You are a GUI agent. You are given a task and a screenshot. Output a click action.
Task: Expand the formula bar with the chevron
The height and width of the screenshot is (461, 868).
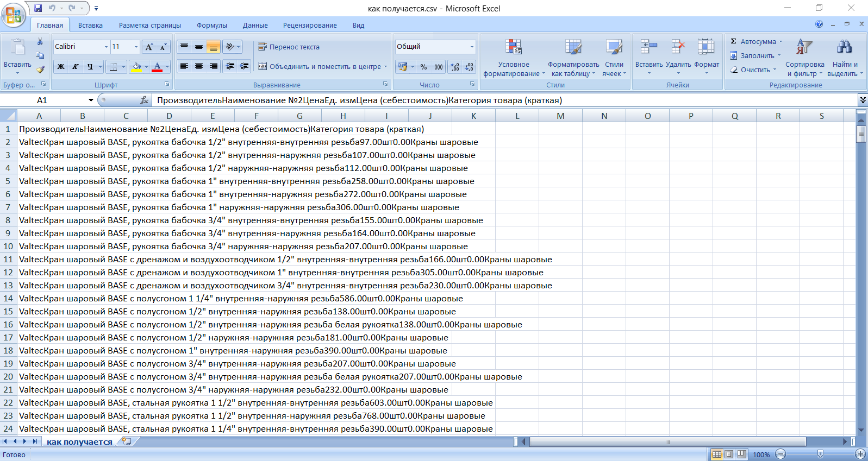862,100
